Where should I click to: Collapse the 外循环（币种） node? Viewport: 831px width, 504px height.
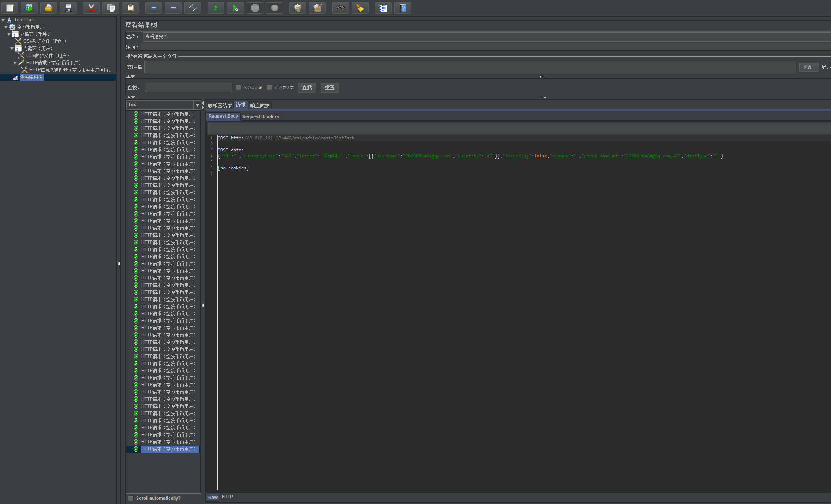pyautogui.click(x=9, y=34)
